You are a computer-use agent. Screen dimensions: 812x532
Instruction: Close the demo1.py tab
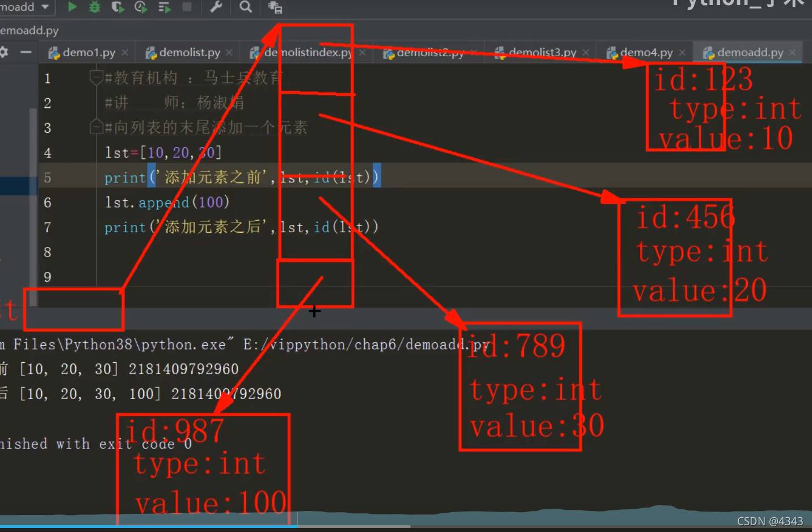[125, 53]
